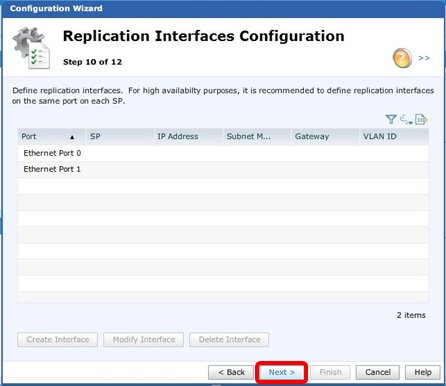Sort by the Port column header
Screen dimensions: 446x386
52,136
